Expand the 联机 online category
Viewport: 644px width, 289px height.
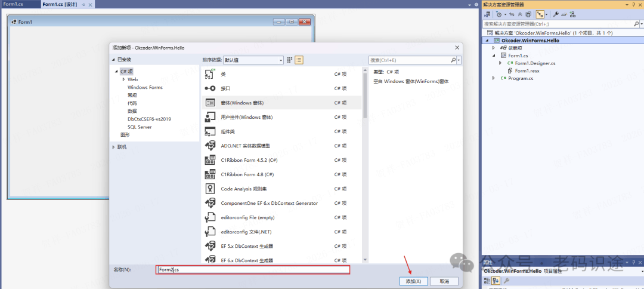pyautogui.click(x=114, y=147)
